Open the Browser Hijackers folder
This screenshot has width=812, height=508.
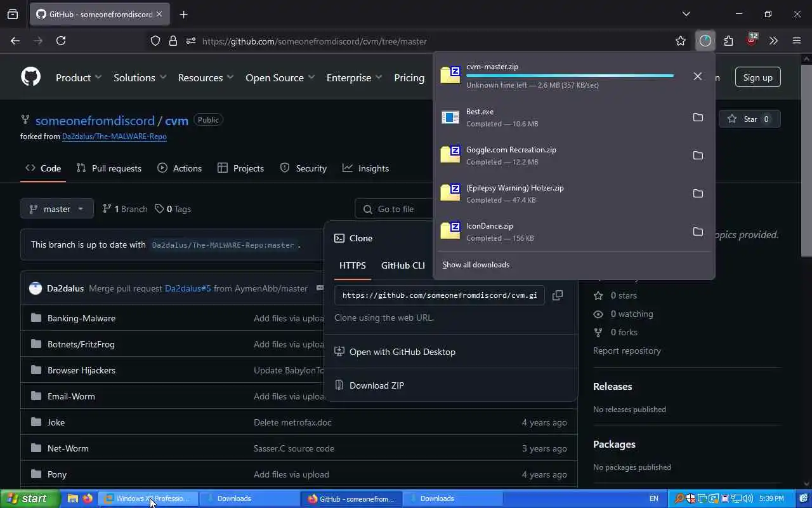pos(81,370)
